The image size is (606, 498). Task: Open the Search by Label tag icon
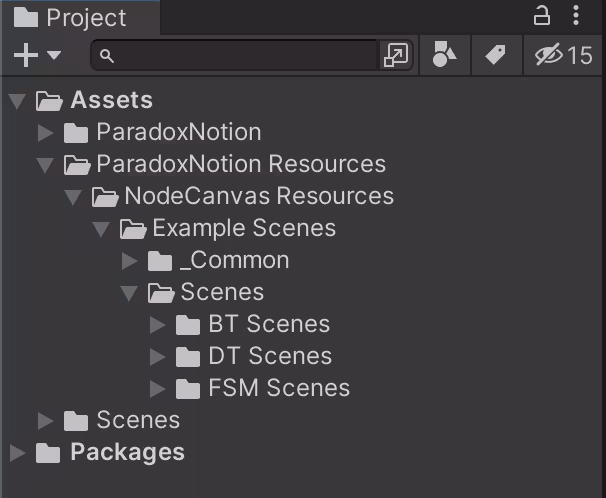point(496,54)
